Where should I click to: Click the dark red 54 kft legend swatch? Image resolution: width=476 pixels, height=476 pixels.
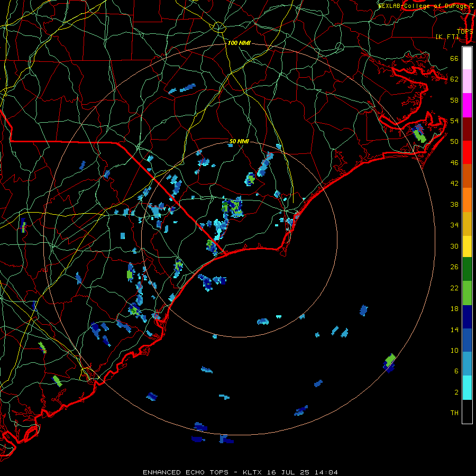point(467,129)
